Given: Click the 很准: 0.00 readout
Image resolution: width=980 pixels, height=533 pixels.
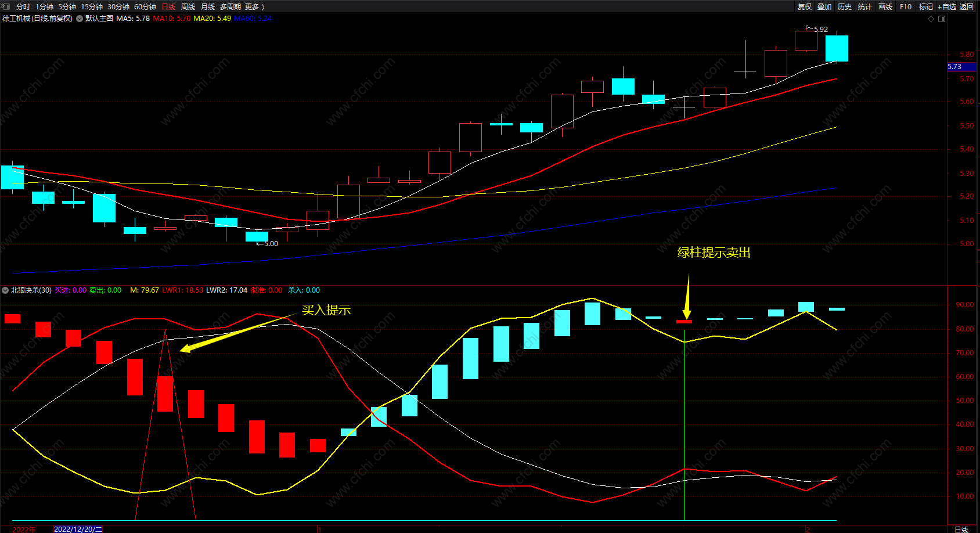Looking at the screenshot, I should point(266,290).
